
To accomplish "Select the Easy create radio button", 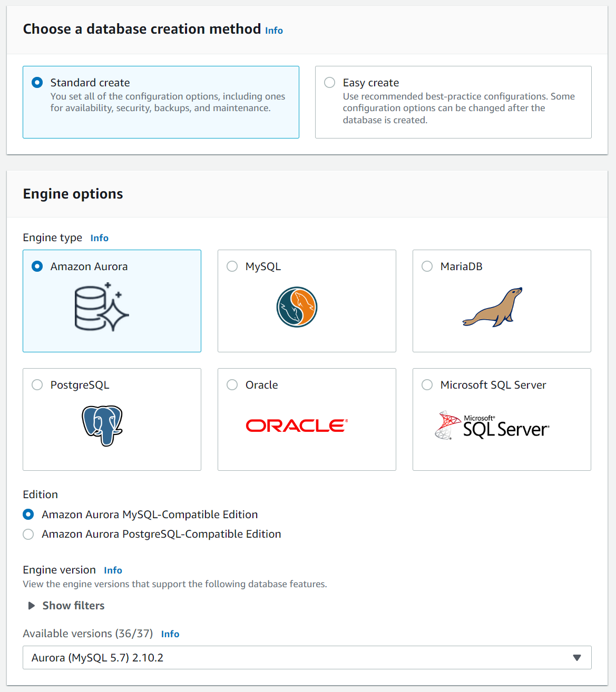I will 330,83.
